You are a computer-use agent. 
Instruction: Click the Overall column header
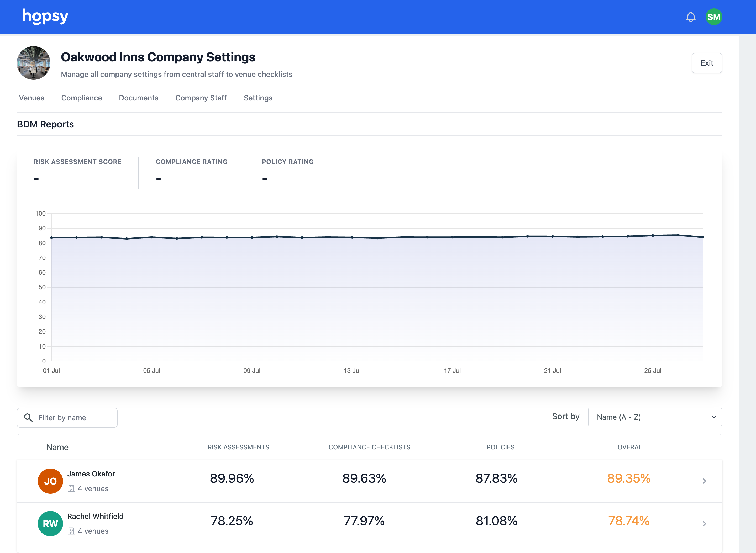pos(631,447)
